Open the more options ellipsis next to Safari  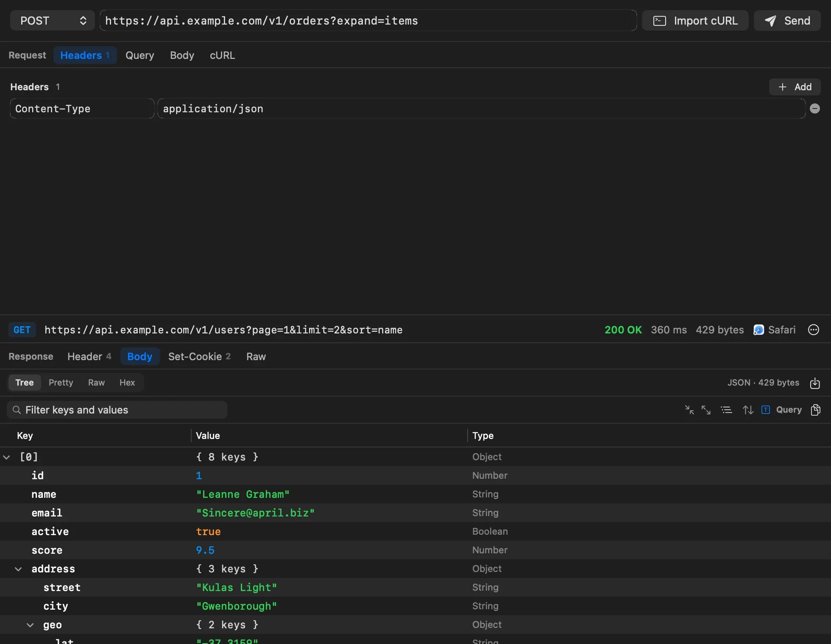click(x=814, y=330)
